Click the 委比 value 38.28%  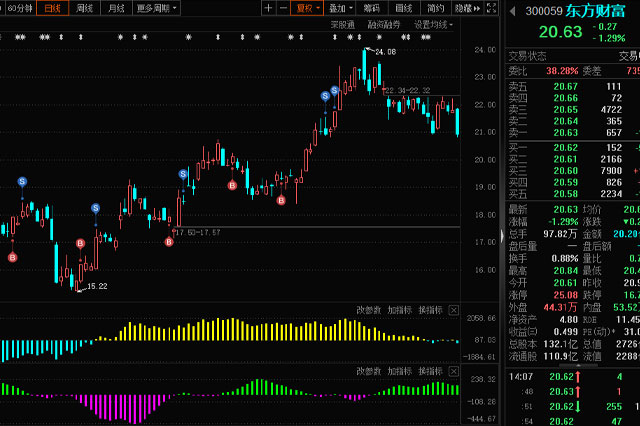[x=562, y=71]
